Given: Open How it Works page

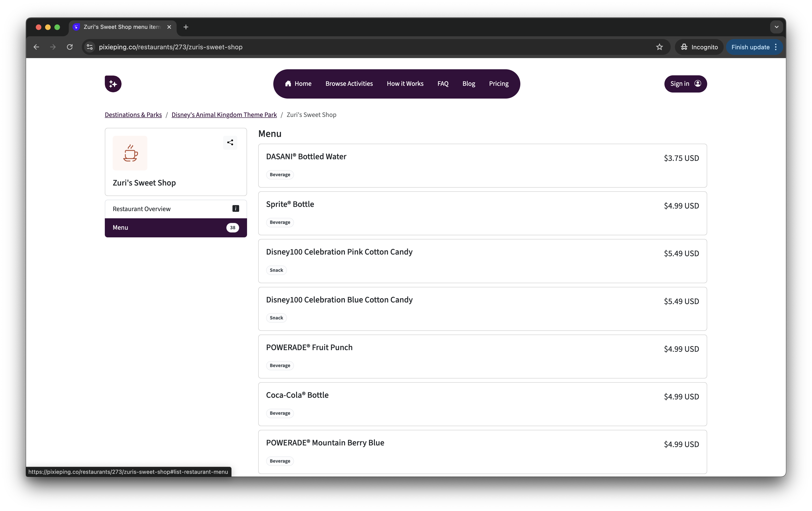Looking at the screenshot, I should click(x=405, y=84).
